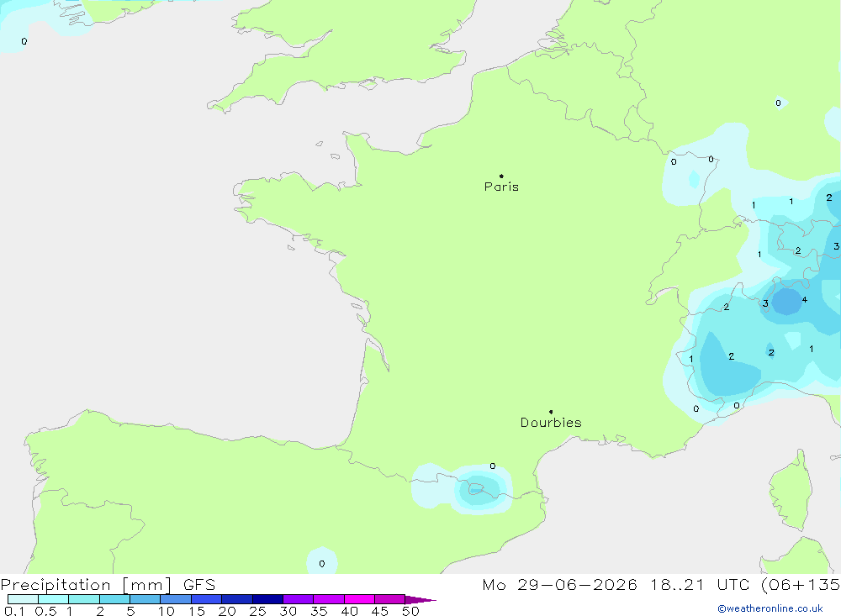Click the Paris city label
Screen dimensions: 841x616
click(501, 187)
